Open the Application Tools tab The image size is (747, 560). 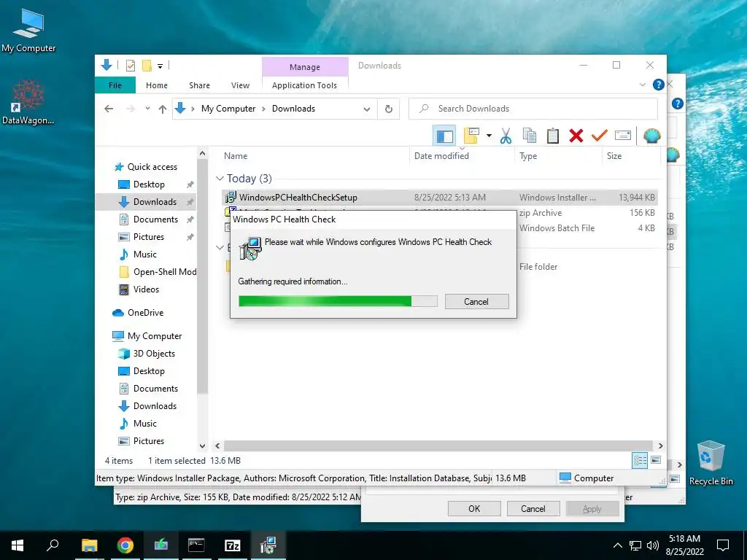click(304, 85)
